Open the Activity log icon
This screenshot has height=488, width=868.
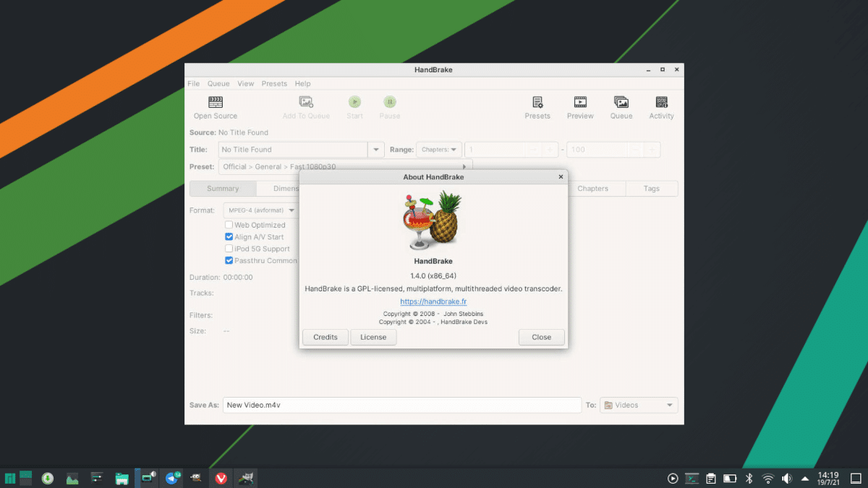tap(661, 103)
